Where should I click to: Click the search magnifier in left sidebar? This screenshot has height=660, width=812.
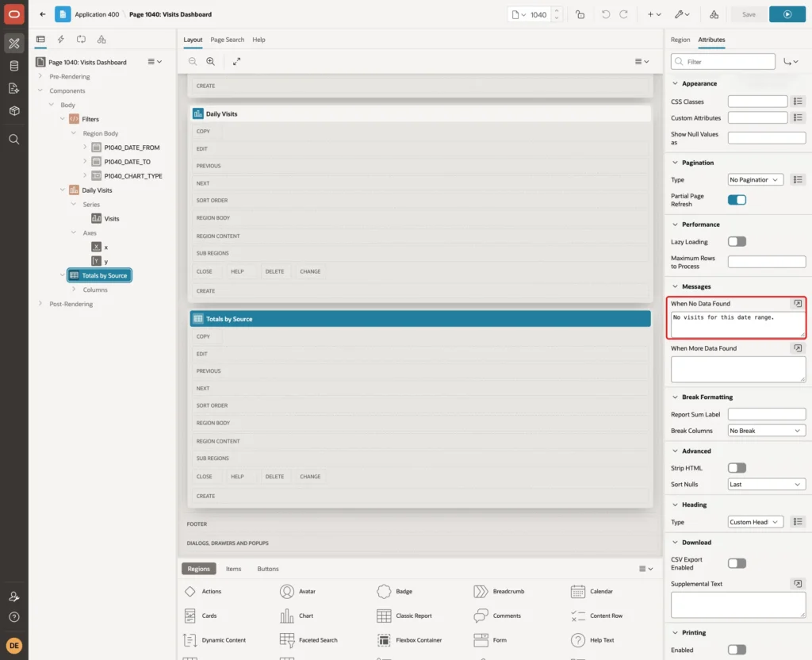(14, 140)
